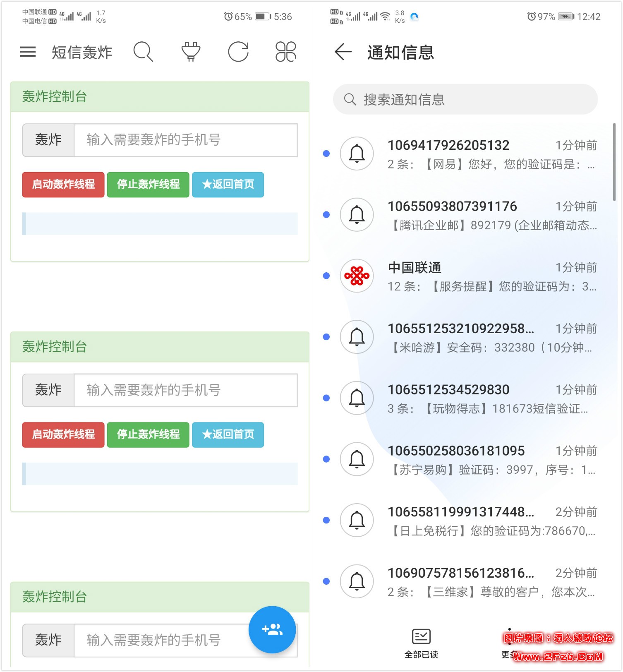
Task: Tap the 全部已读 mark-all-read icon
Action: click(x=421, y=636)
